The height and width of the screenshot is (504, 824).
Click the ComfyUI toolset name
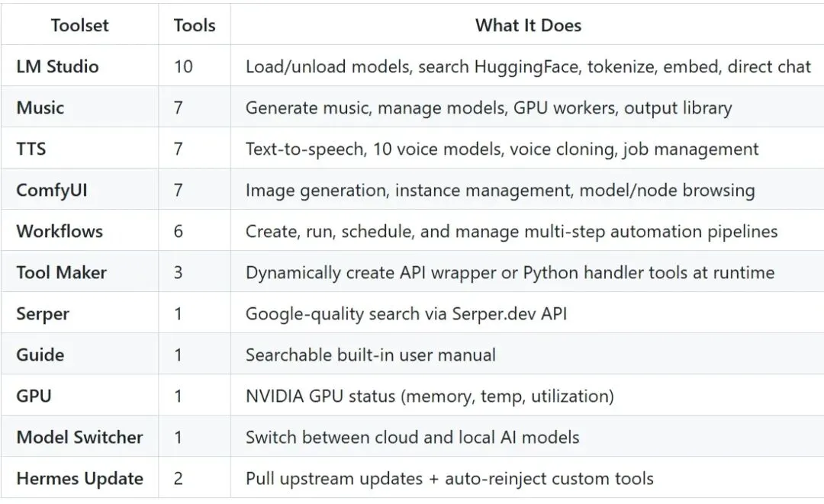52,190
